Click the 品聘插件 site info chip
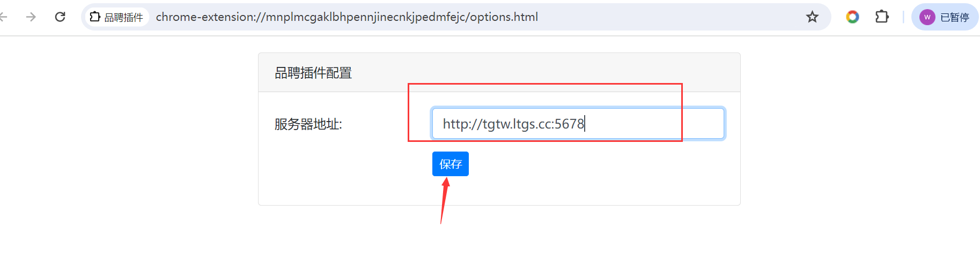Screen dimensions: 980x279 tap(116, 17)
